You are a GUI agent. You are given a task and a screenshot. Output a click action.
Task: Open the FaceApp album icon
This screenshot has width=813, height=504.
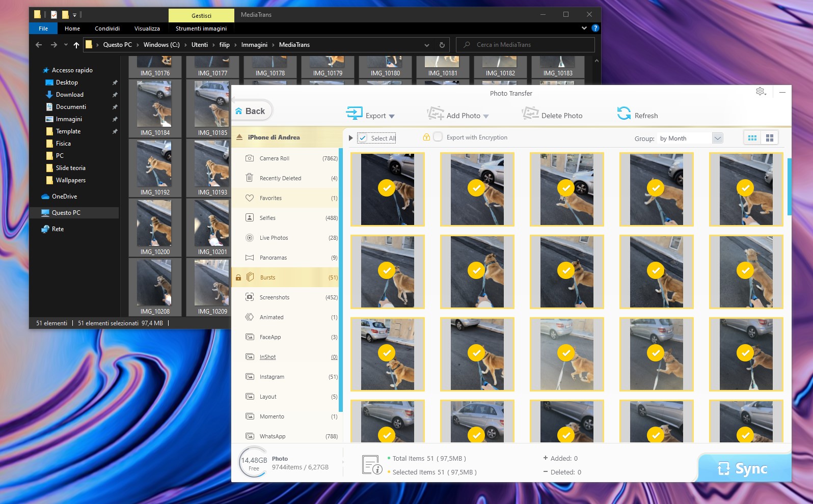pos(250,337)
